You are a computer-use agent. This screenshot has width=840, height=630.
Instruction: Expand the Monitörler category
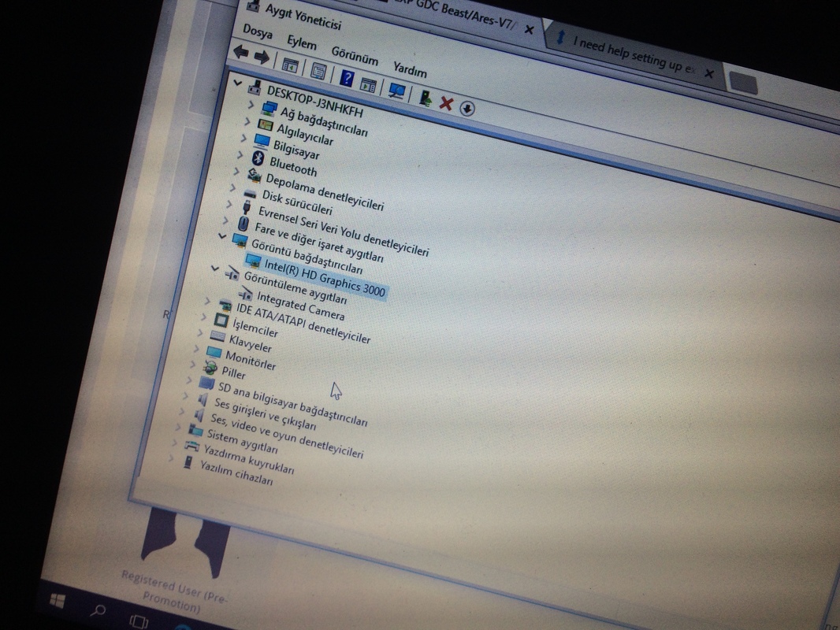coord(195,348)
